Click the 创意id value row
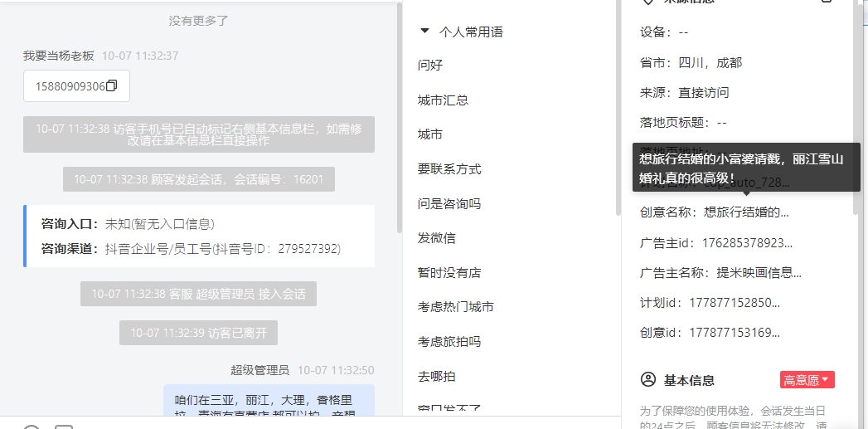Image resolution: width=868 pixels, height=429 pixels. [710, 333]
